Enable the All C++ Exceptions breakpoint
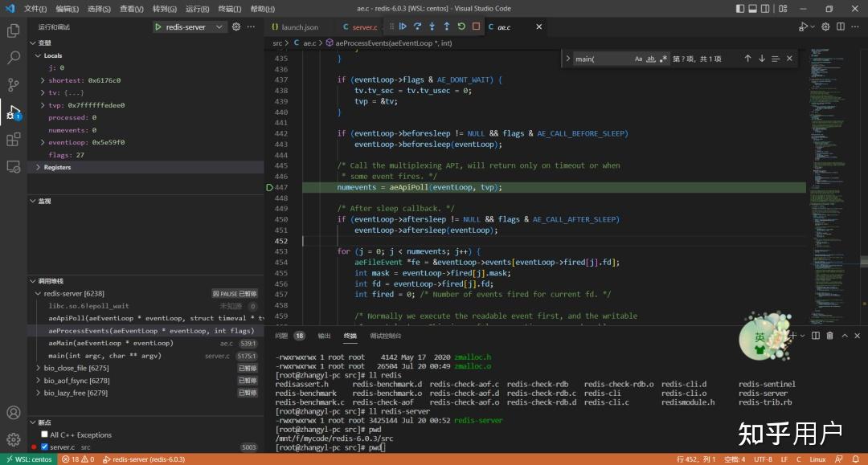Image resolution: width=868 pixels, height=465 pixels. click(45, 434)
